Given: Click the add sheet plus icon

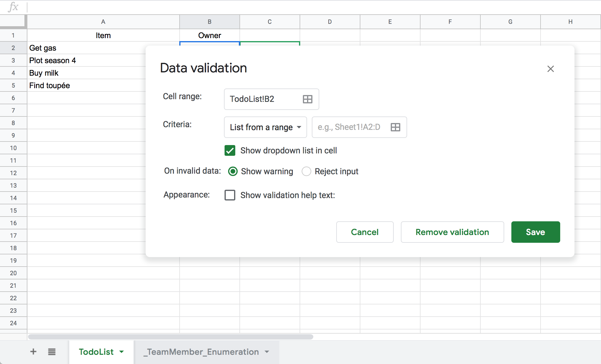Looking at the screenshot, I should click(33, 352).
